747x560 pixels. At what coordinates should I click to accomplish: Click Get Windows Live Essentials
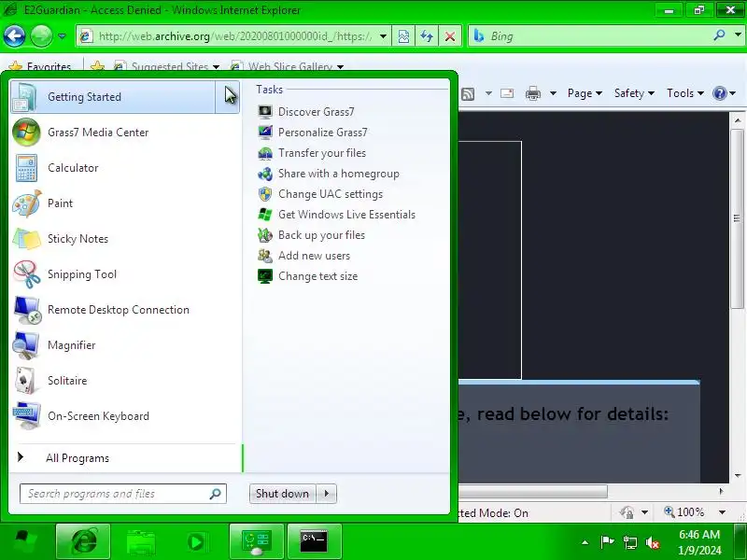[336, 215]
